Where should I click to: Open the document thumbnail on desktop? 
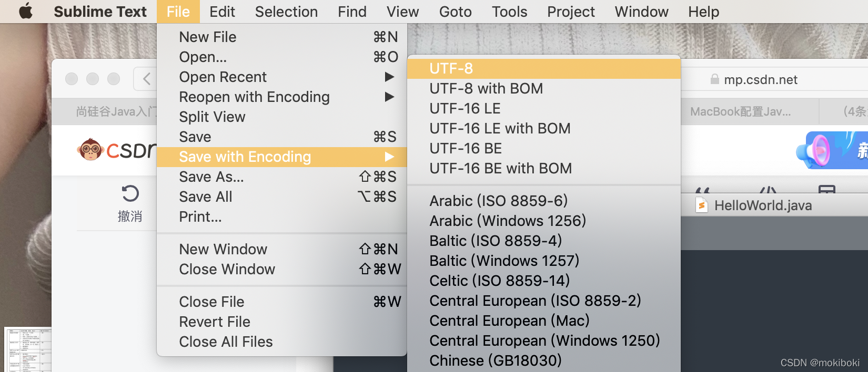pos(28,350)
